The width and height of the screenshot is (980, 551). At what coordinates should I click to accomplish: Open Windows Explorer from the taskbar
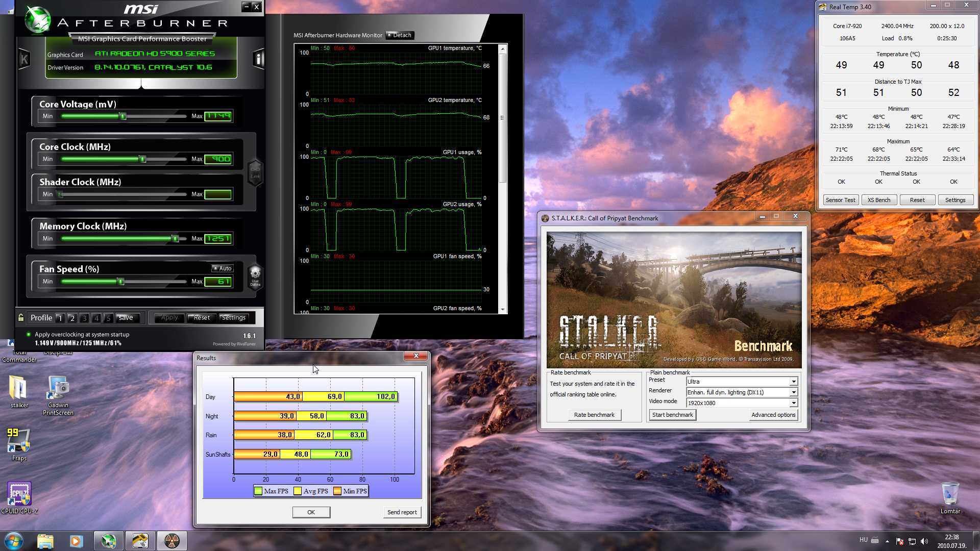(45, 541)
